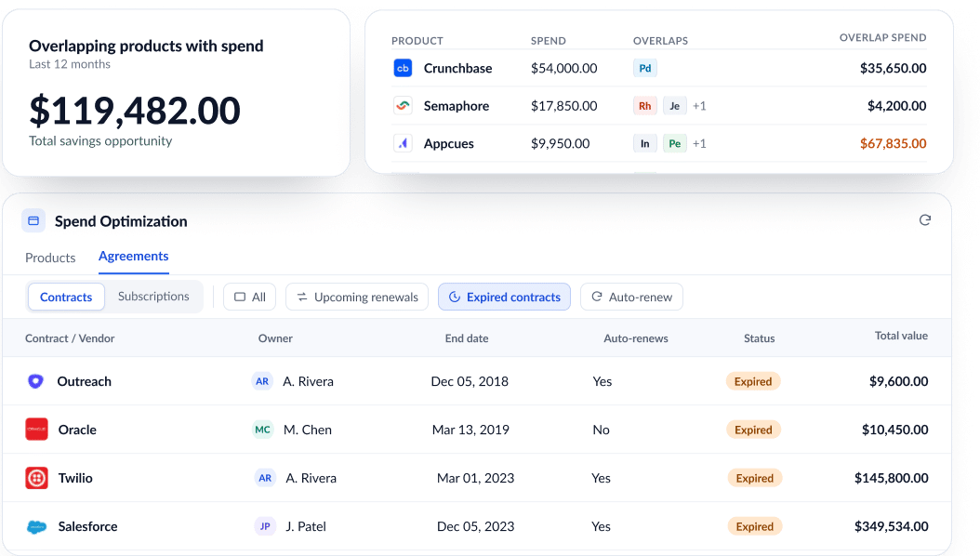
Task: Click the Je overlap badge for Semaphore
Action: (x=675, y=106)
